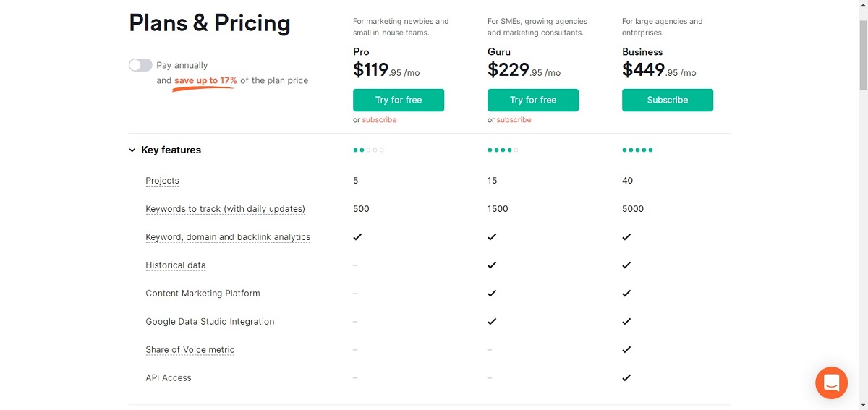Viewport: 868px width, 410px height.
Task: Click the Business checkmark for API Access
Action: pyautogui.click(x=626, y=377)
